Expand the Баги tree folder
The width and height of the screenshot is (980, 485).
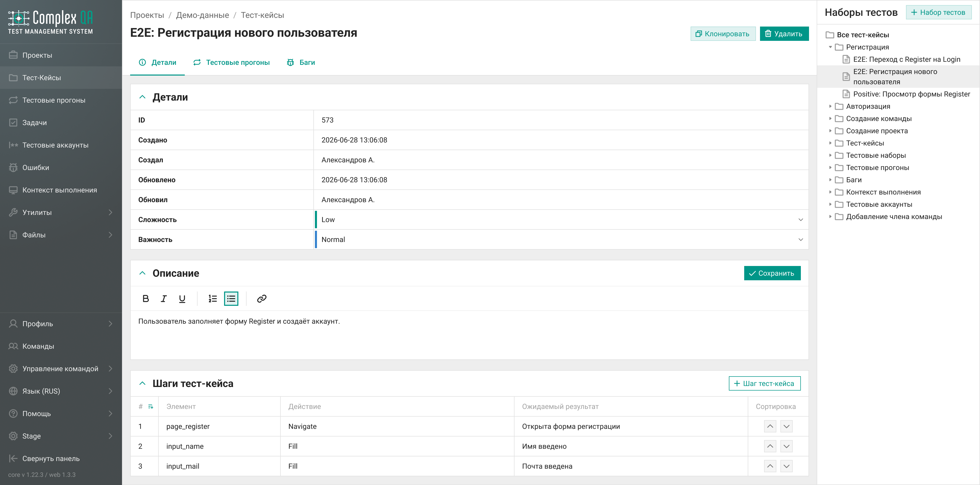pos(830,180)
